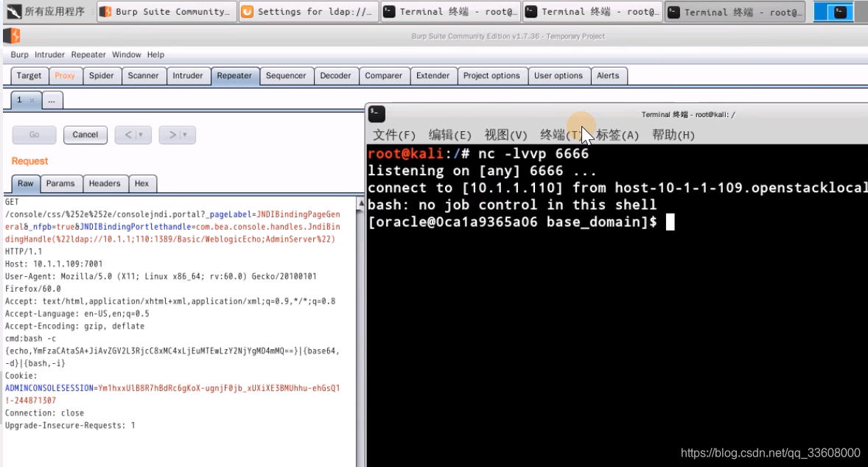Open the 终端(T) menu in terminal

pyautogui.click(x=561, y=135)
